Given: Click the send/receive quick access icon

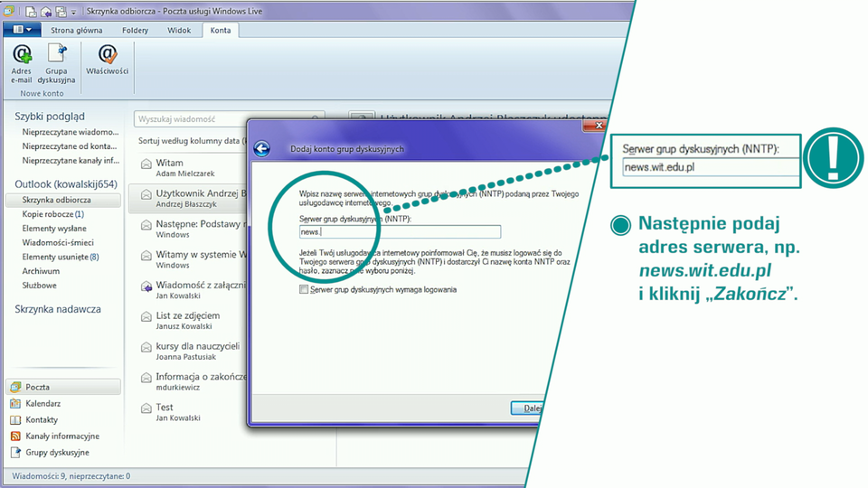Looking at the screenshot, I should pyautogui.click(x=61, y=11).
